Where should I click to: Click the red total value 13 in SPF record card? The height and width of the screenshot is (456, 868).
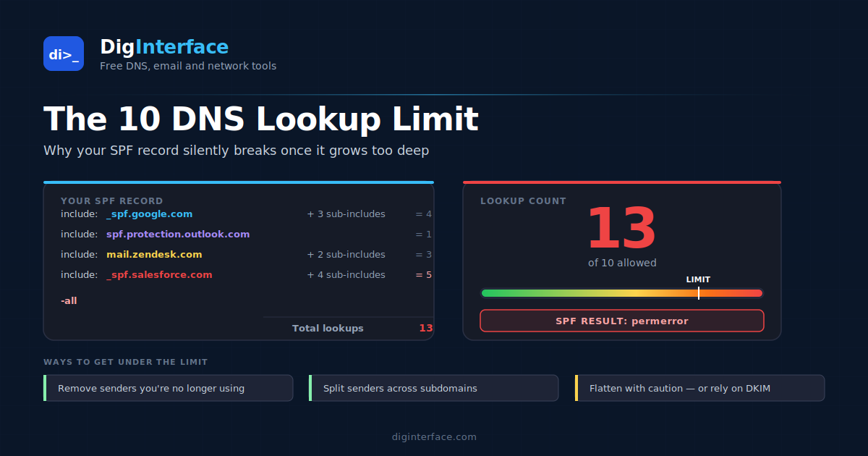426,329
